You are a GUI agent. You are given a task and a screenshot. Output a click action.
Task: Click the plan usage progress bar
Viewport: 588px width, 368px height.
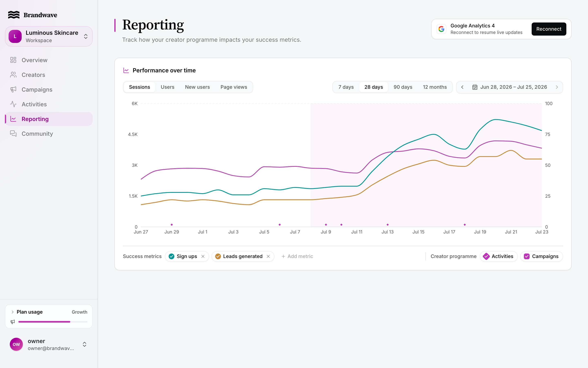53,322
